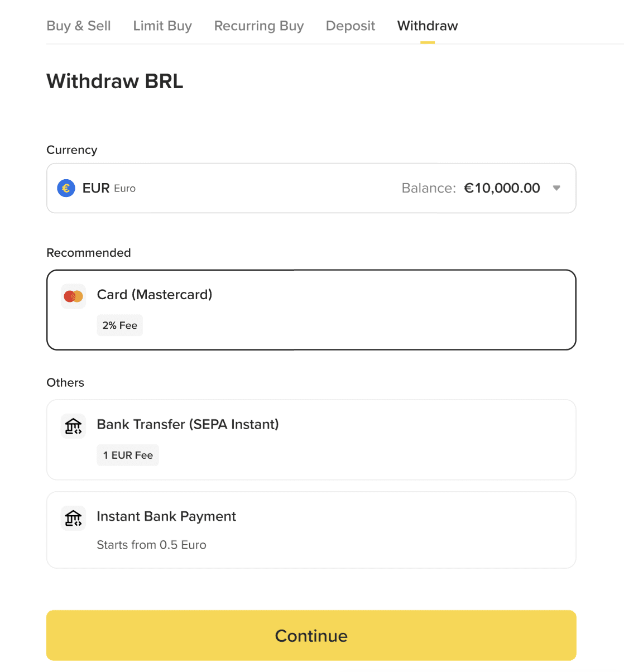Click the €10,000.00 balance amount
The height and width of the screenshot is (672, 624).
pos(502,188)
